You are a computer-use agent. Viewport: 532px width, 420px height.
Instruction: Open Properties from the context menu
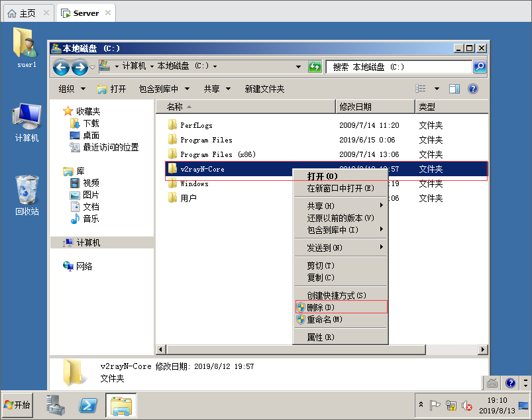pos(320,337)
